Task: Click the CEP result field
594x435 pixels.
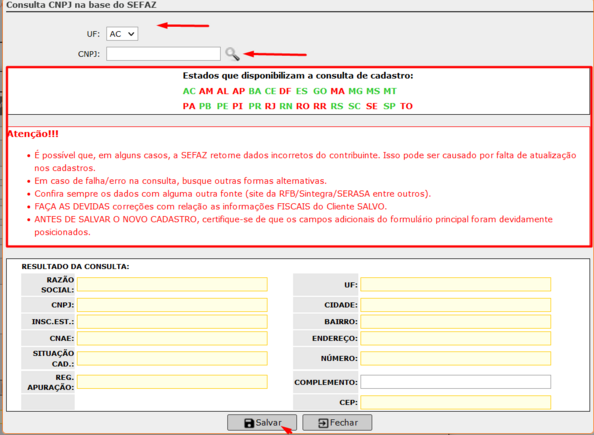Action: [455, 402]
